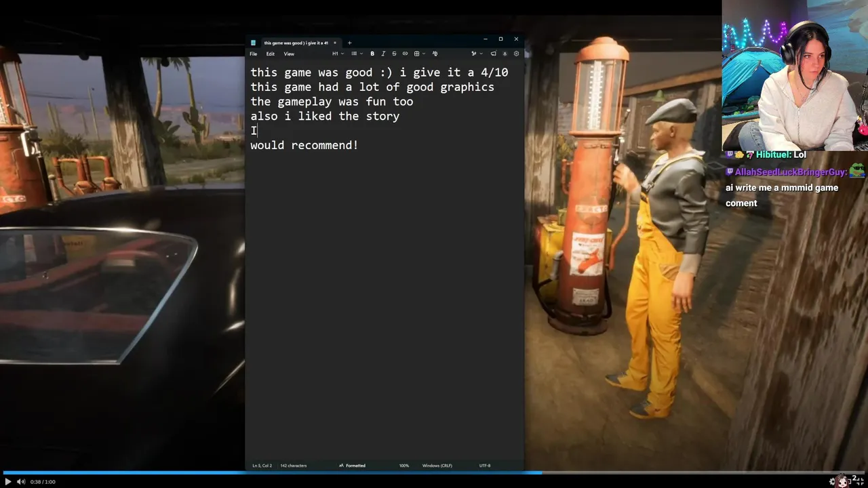This screenshot has height=488, width=868.
Task: Click the Windows (CRLF) line ending entry
Action: [x=437, y=466]
